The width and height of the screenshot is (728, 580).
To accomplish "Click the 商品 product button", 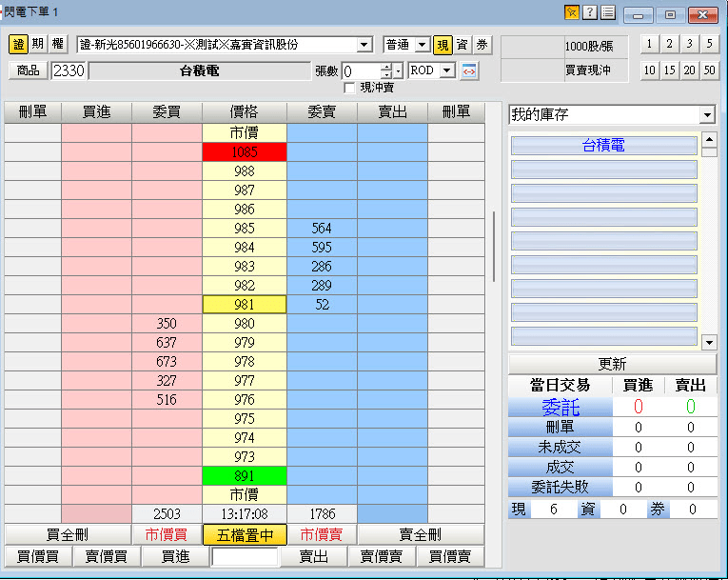I will 28,70.
